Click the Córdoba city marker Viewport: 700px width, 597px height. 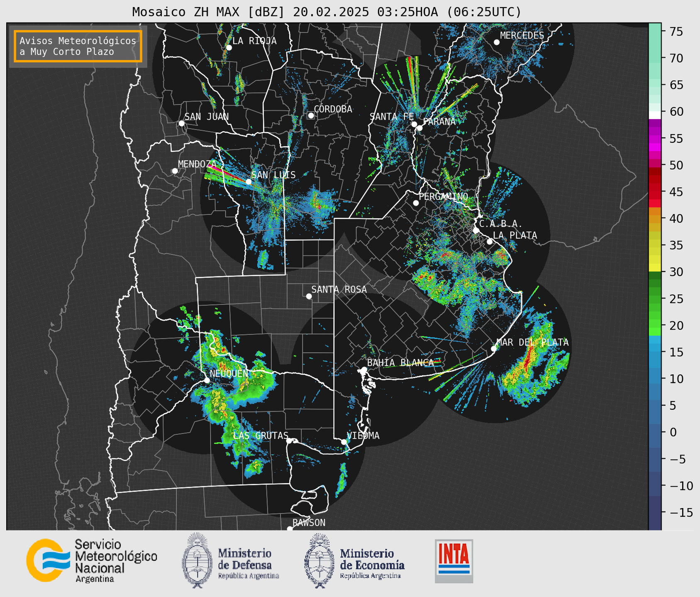[311, 115]
